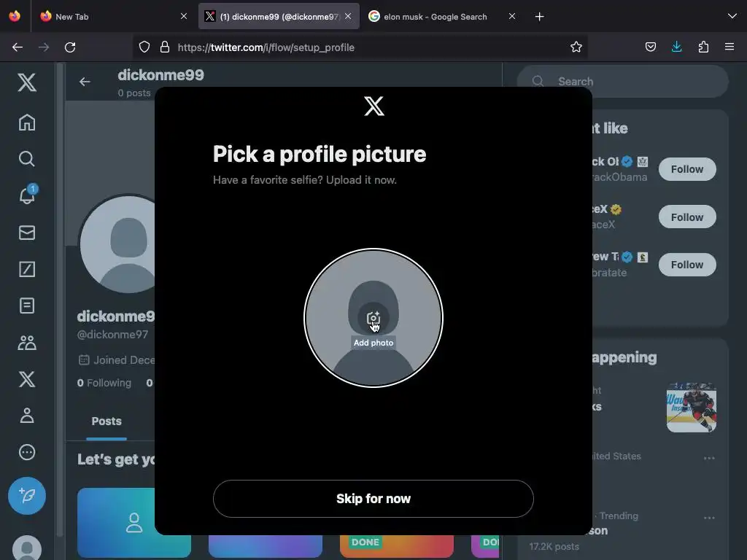
Task: Reload the page with refresh icon
Action: pyautogui.click(x=70, y=47)
